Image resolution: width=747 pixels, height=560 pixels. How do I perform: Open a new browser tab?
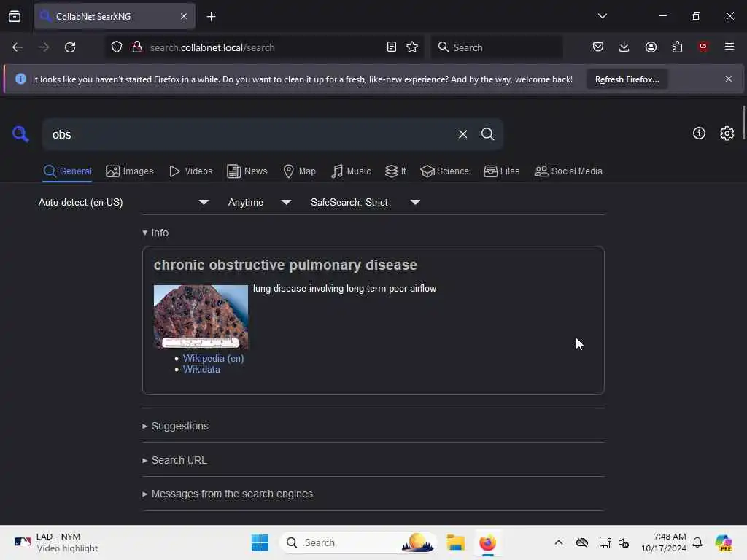click(x=211, y=17)
